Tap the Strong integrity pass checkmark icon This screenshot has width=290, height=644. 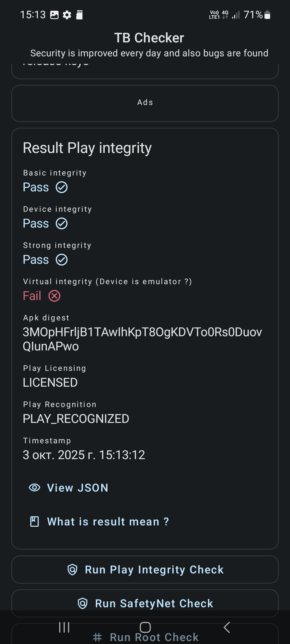(61, 260)
